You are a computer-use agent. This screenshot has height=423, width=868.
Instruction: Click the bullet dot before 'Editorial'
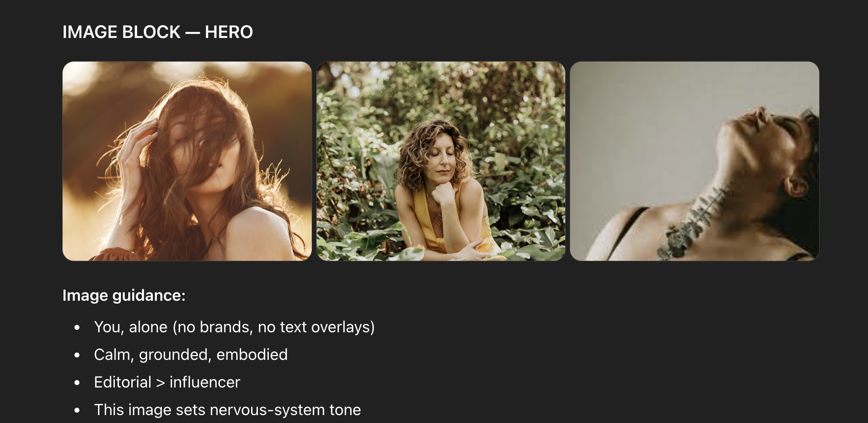pyautogui.click(x=77, y=383)
